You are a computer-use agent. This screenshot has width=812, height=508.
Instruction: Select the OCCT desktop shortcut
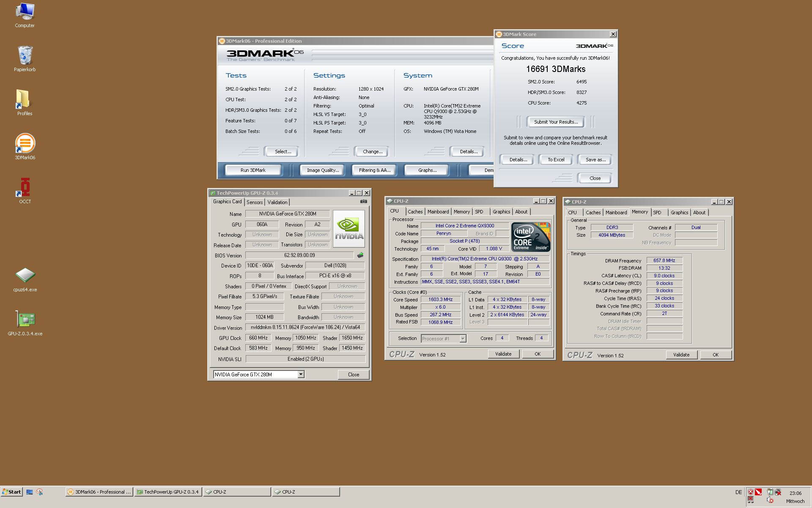[25, 190]
